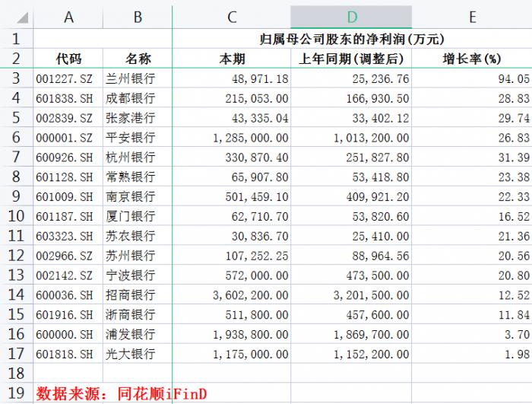Image resolution: width=532 pixels, height=404 pixels.
Task: Click merged title cell 归属母公司股东的净利润(万元)
Action: [352, 39]
